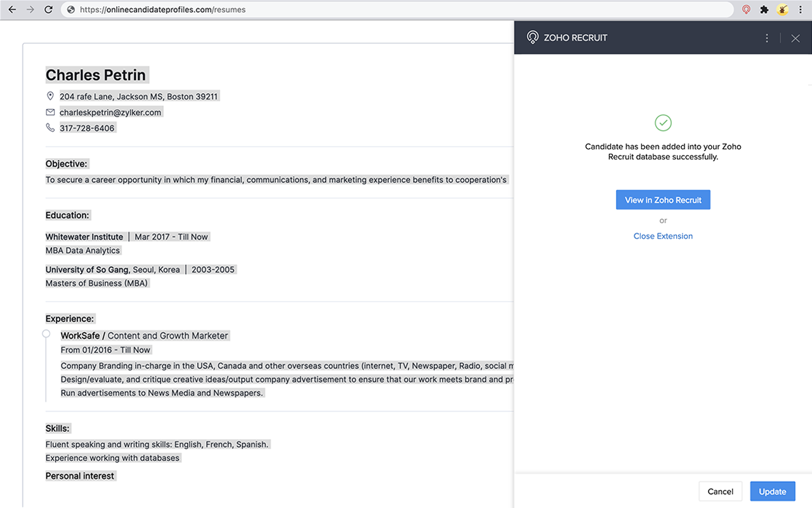Screen dimensions: 812x508
Task: Click the browser back navigation arrow
Action: [x=11, y=10]
